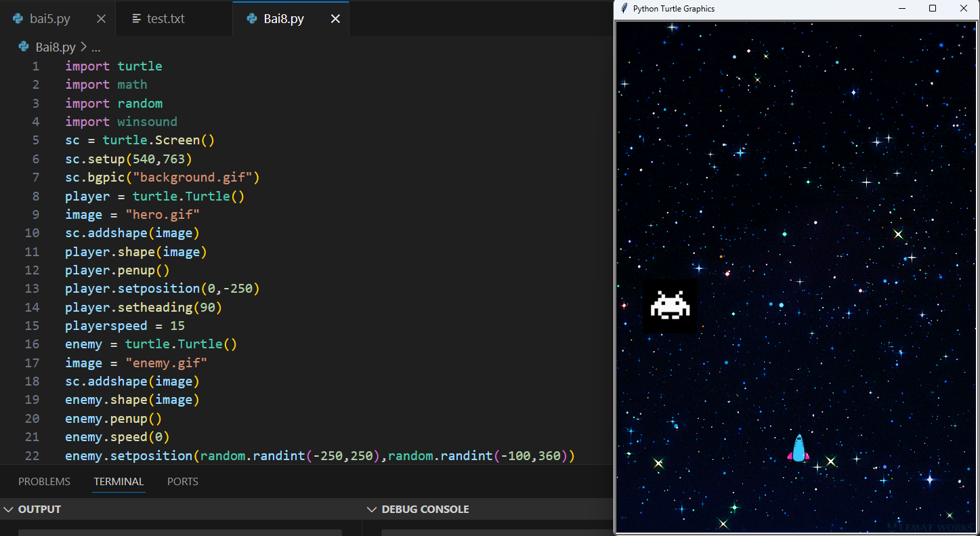Click the "playerspeed = 15" line
980x536 pixels.
125,326
